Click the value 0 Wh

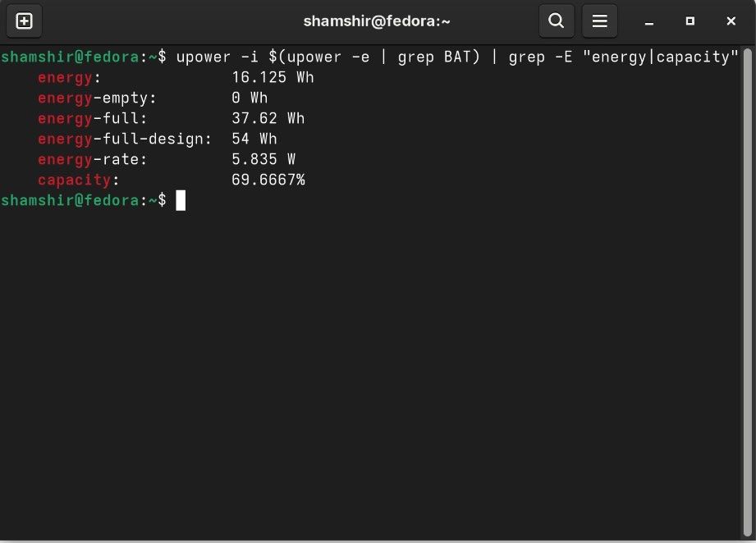point(250,98)
